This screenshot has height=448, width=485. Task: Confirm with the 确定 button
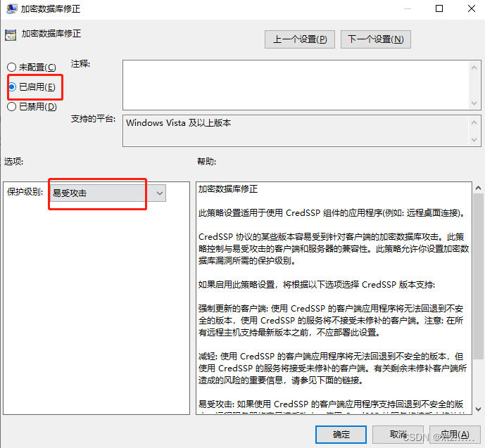[341, 435]
